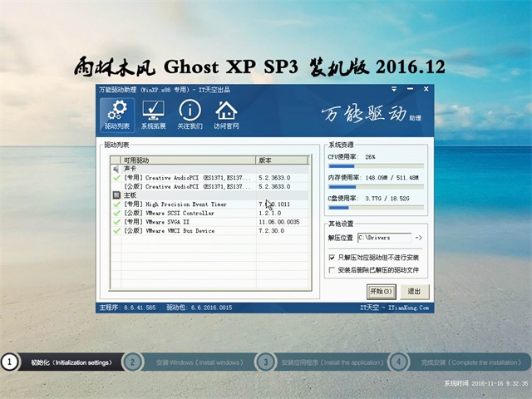Close the 万能驱动助理 window
The height and width of the screenshot is (399, 532).
point(426,89)
